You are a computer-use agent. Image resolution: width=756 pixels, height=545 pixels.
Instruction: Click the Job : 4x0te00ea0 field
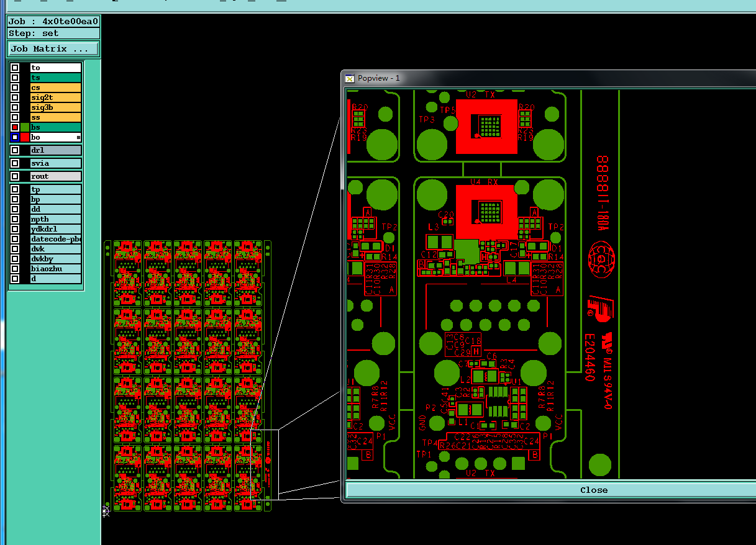(53, 21)
